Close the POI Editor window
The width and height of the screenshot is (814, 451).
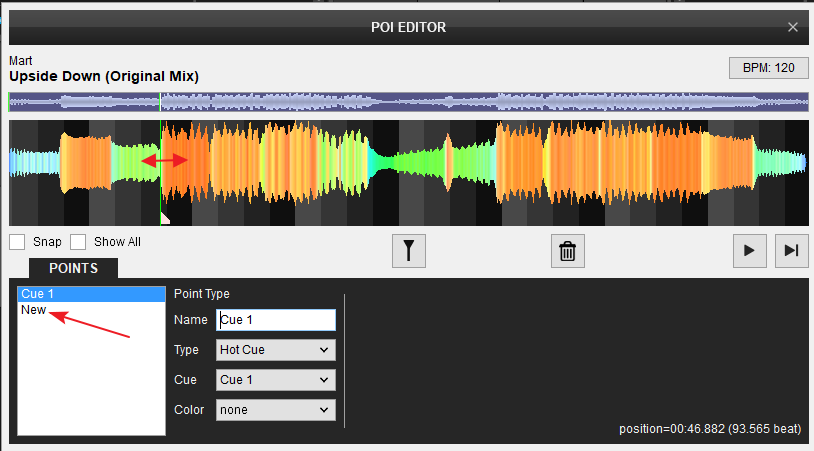(x=793, y=27)
